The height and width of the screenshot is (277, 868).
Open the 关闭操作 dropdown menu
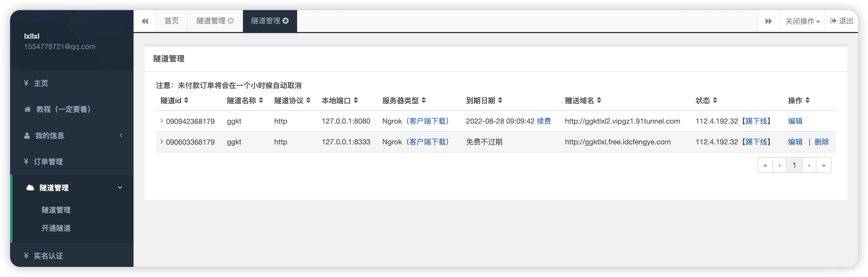(x=802, y=21)
